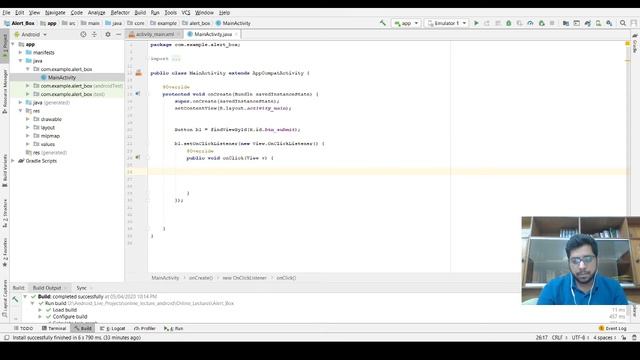Screen dimensions: 640x360
Task: Click the hammer icon in Build output panel
Action: tap(15, 300)
